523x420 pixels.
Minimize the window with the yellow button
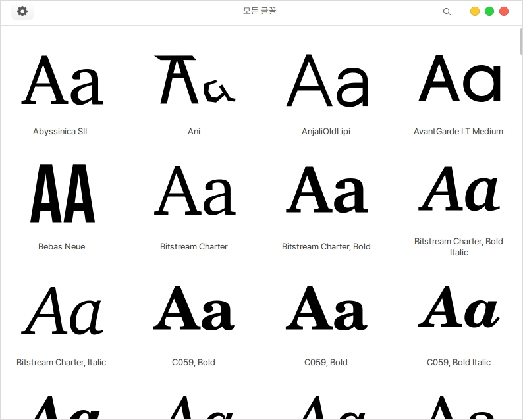point(475,11)
